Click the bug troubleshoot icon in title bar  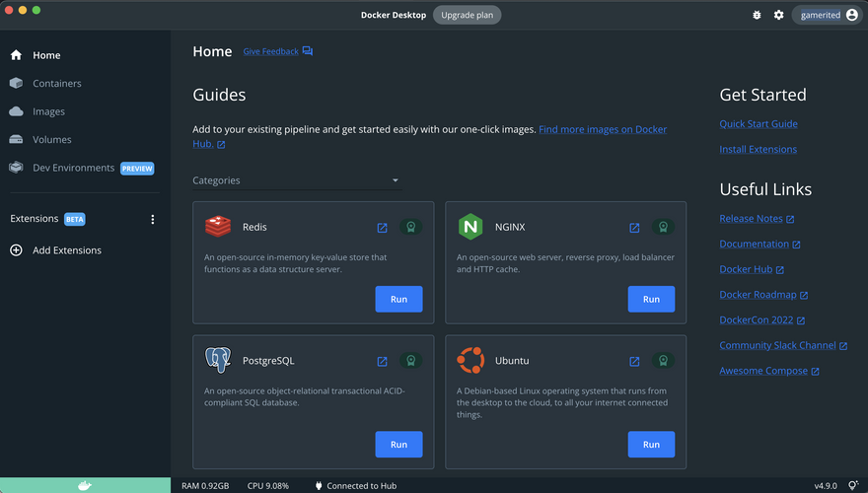click(x=757, y=15)
